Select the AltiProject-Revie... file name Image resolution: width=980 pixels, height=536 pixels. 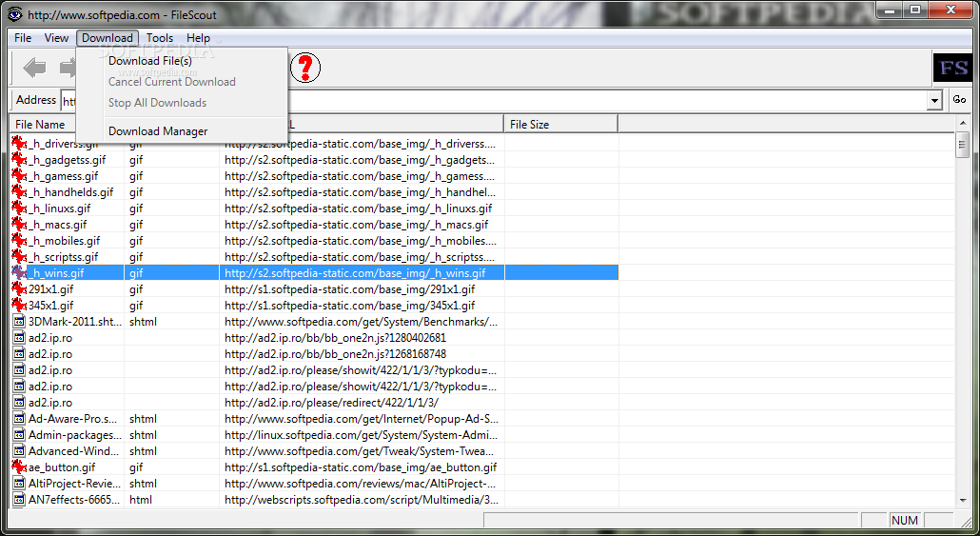[x=75, y=484]
